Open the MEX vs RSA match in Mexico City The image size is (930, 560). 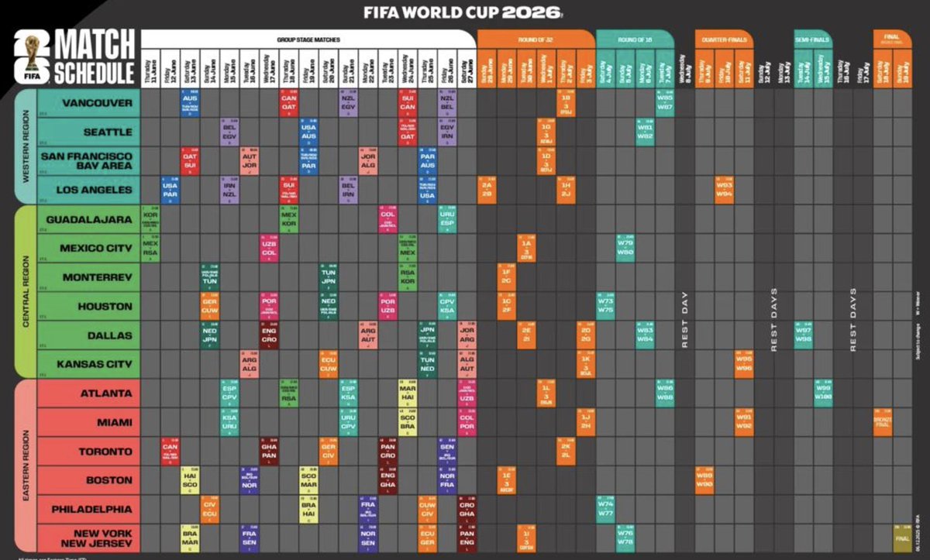pos(150,249)
